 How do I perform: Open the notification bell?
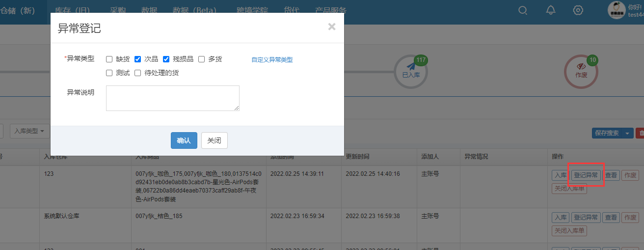[551, 10]
